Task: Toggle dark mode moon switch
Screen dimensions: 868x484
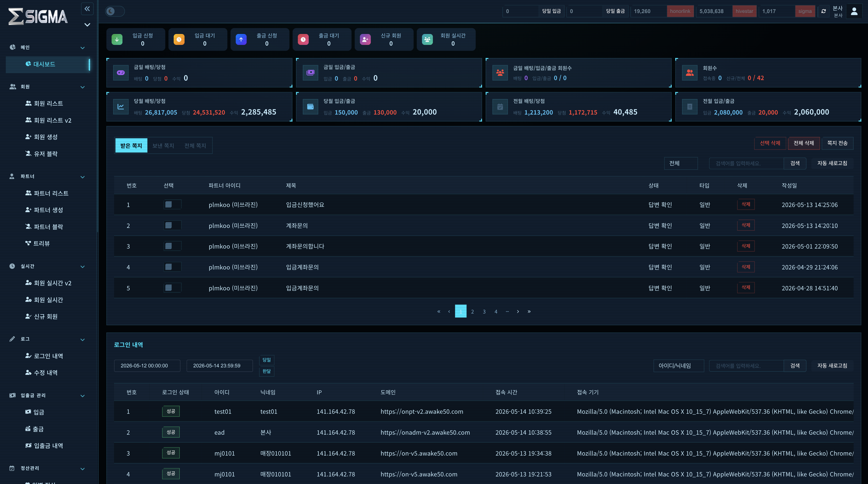Action: point(115,11)
